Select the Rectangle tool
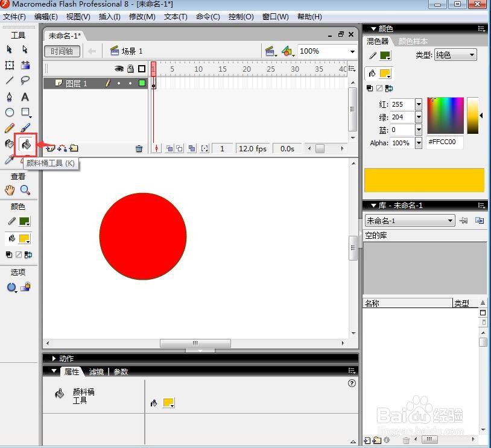 tap(26, 112)
